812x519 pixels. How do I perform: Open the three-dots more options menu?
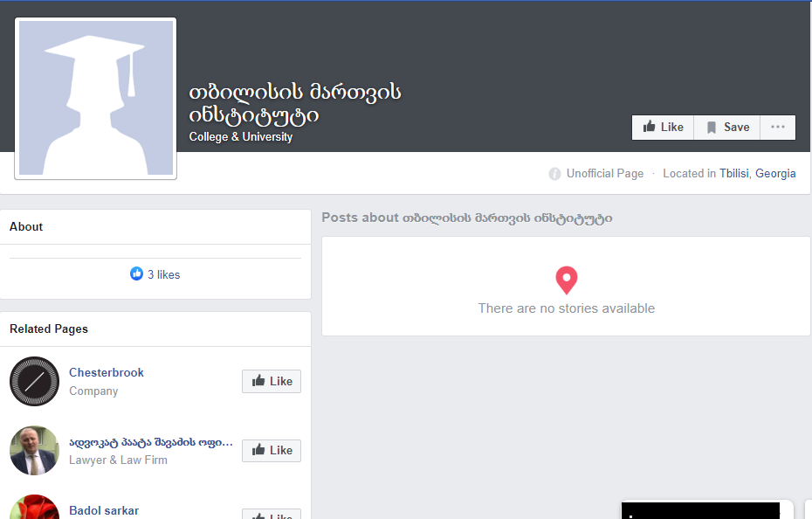pyautogui.click(x=778, y=128)
